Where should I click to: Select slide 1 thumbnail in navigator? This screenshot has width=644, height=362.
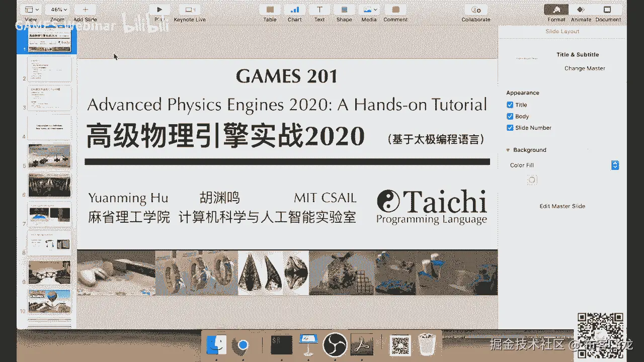(x=49, y=41)
